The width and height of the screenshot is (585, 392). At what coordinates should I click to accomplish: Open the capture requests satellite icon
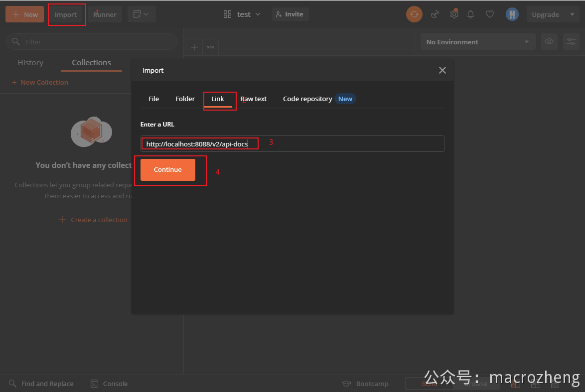[435, 14]
